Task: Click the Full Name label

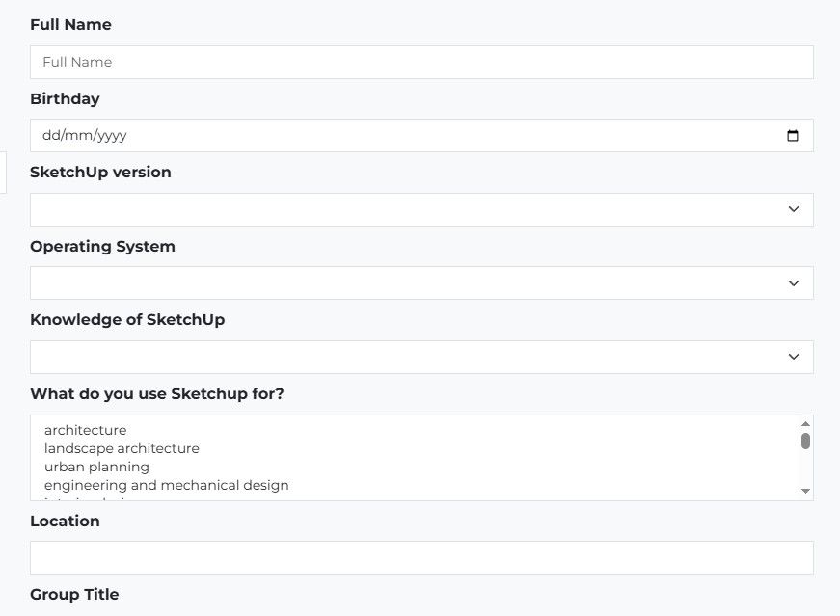Action: pyautogui.click(x=70, y=25)
